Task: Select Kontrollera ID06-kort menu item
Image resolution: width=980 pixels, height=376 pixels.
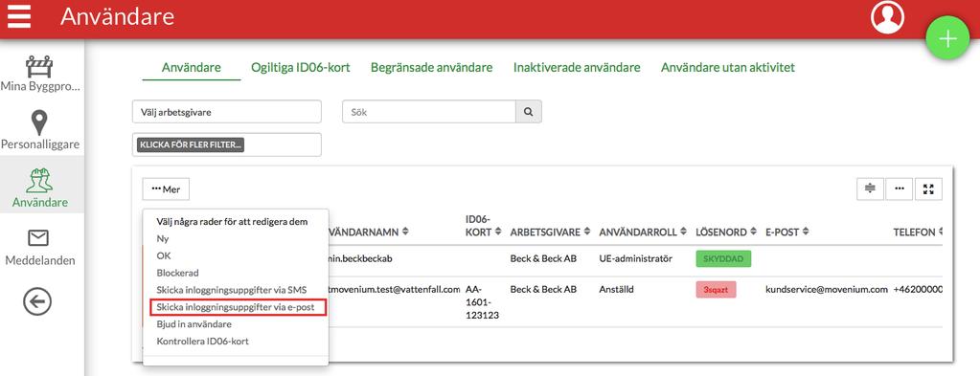Action: 202,341
